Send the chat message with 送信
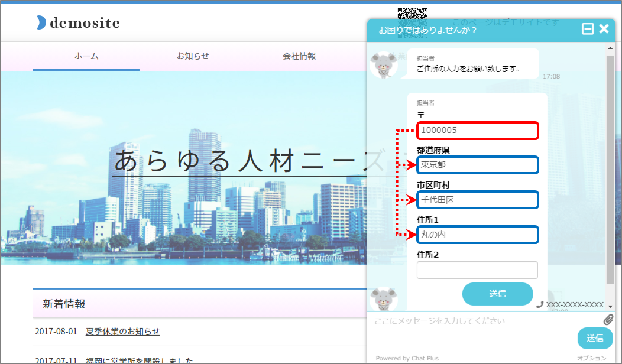Image resolution: width=622 pixels, height=364 pixels. click(595, 338)
